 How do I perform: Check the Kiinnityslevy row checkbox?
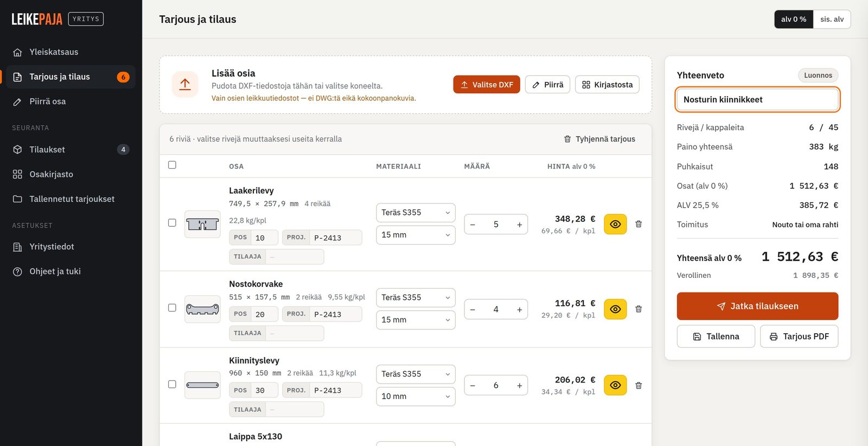tap(172, 384)
